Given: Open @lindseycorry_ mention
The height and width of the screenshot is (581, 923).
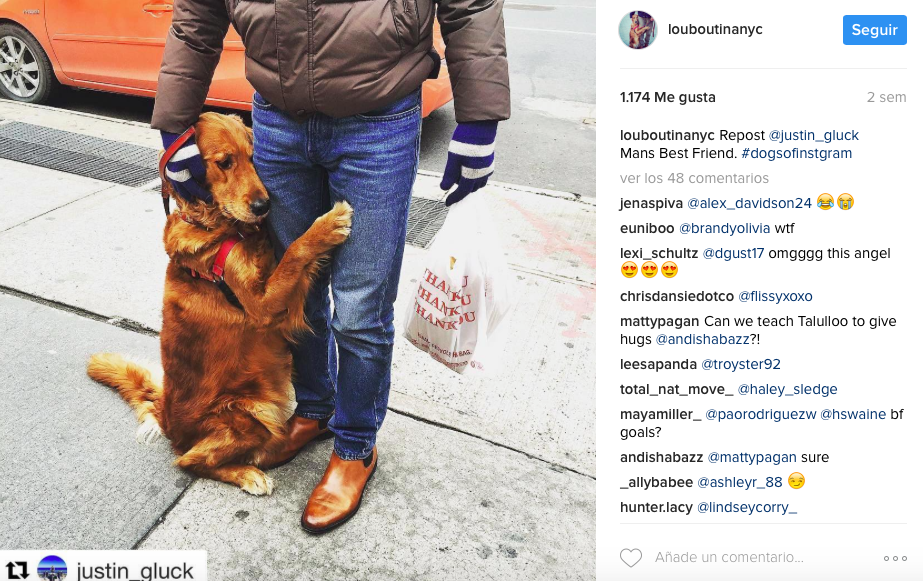Looking at the screenshot, I should (x=746, y=507).
